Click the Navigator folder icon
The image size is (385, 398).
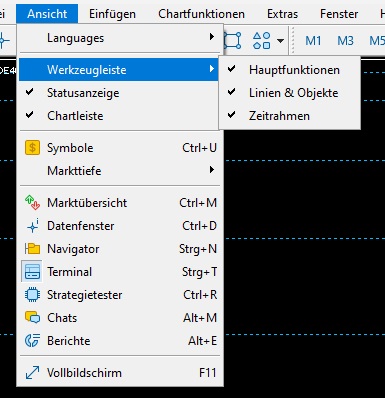tap(32, 249)
